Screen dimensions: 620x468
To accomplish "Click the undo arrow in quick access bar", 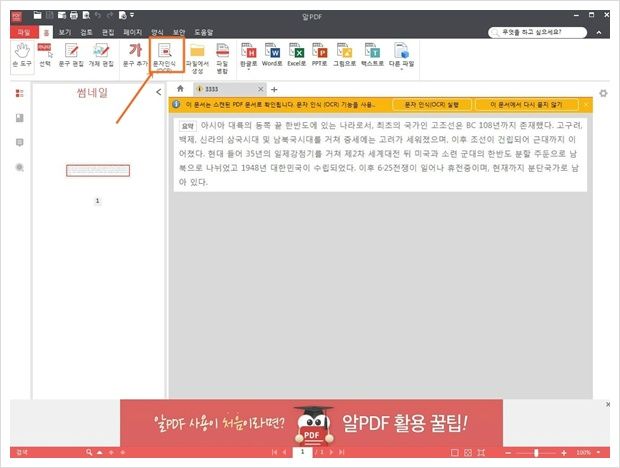I will (x=98, y=15).
